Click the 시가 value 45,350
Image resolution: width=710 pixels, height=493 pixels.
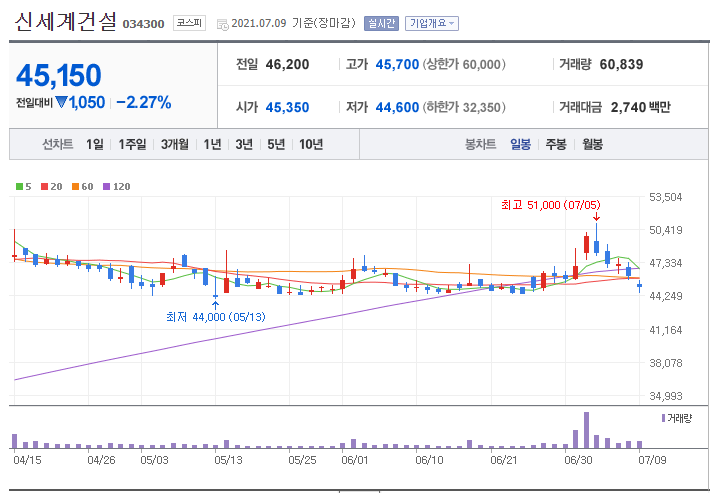point(287,107)
